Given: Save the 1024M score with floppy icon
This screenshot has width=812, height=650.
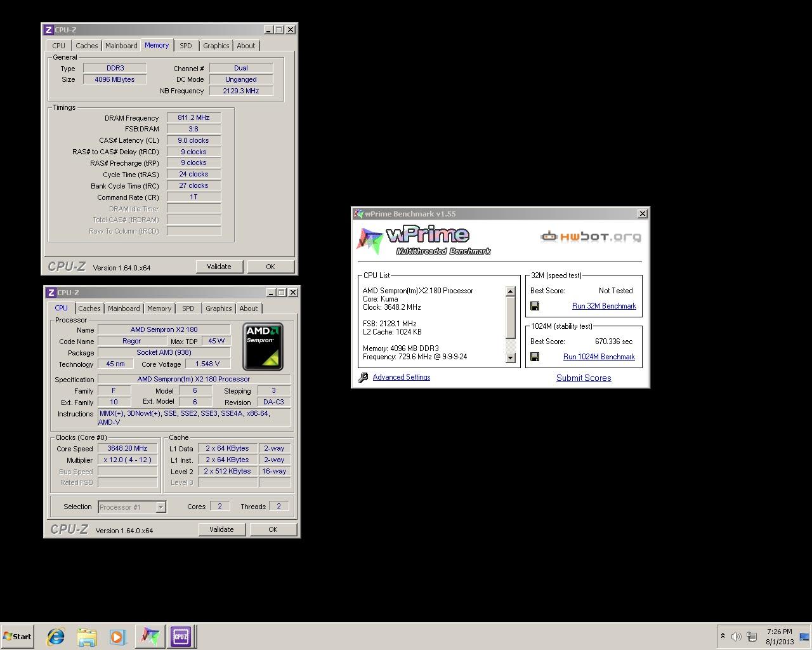Looking at the screenshot, I should point(535,357).
